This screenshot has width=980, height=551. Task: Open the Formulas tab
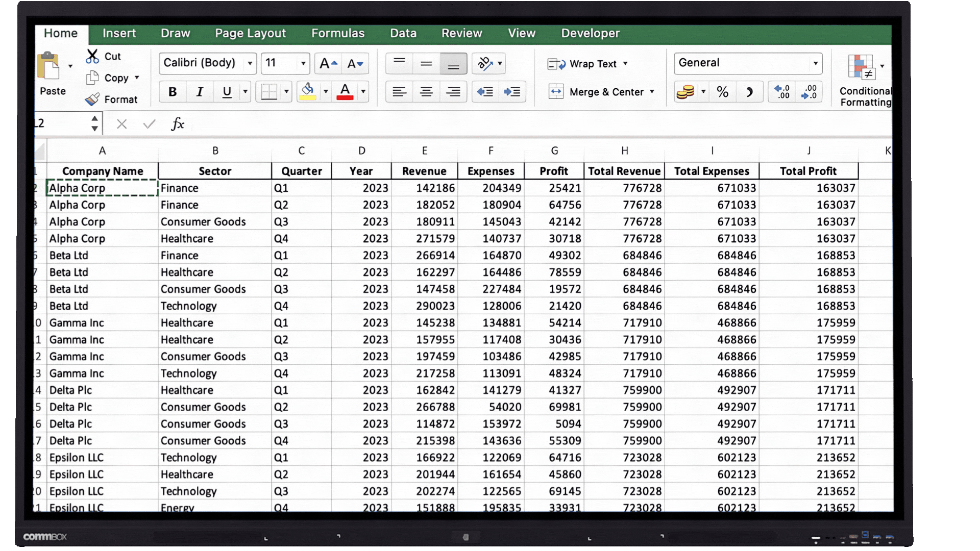pos(338,34)
